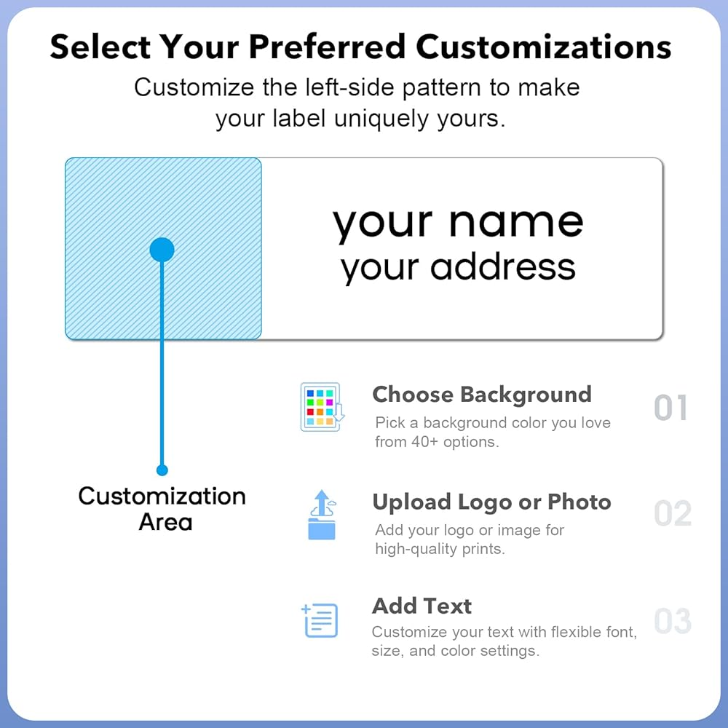Click step number 02
The width and height of the screenshot is (728, 728).
(672, 514)
